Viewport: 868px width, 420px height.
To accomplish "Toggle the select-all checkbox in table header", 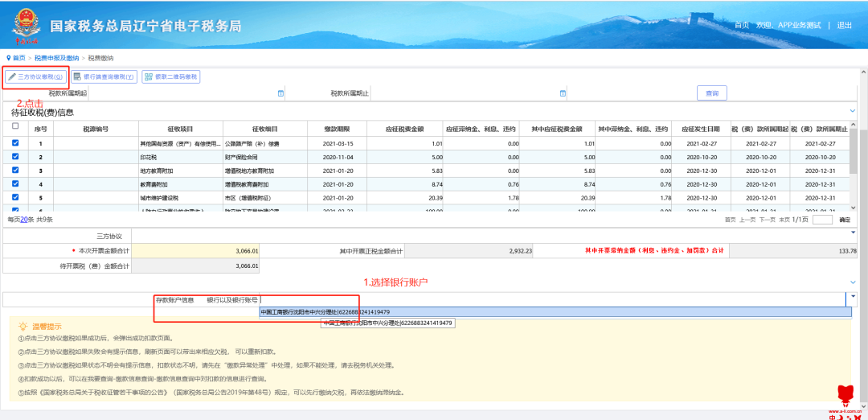I will tap(15, 126).
